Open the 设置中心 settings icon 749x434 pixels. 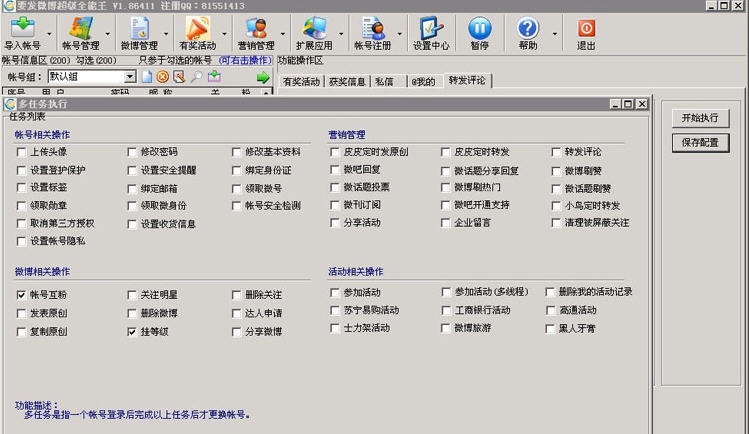pos(431,27)
